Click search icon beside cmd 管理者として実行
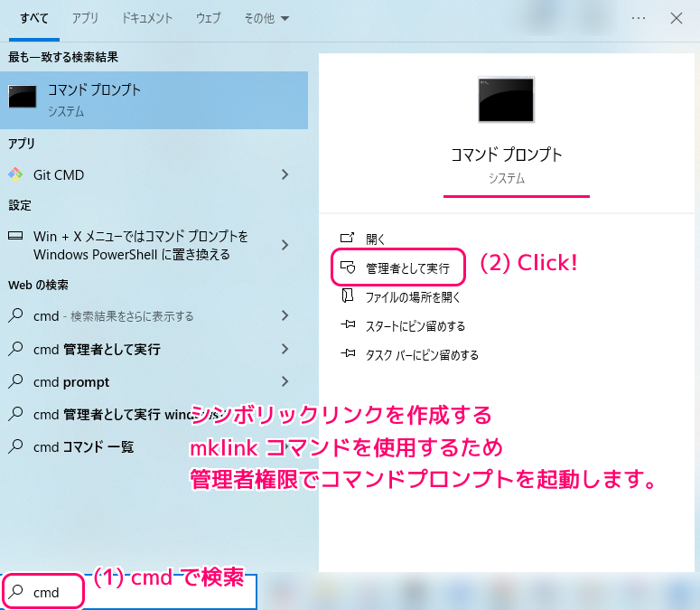Screen dimensions: 700x610 pos(15,348)
